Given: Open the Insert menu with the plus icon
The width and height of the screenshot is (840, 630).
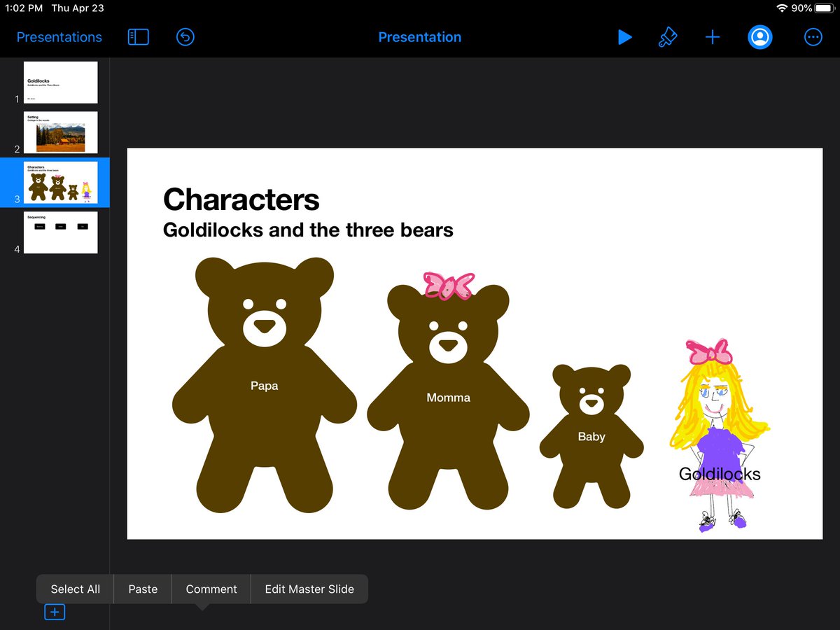Looking at the screenshot, I should point(712,37).
